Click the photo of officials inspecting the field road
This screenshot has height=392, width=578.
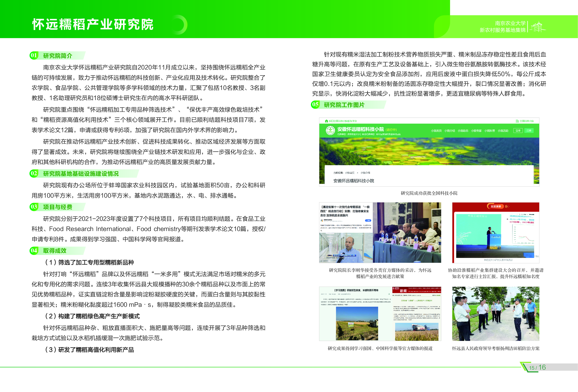[x=495, y=313]
